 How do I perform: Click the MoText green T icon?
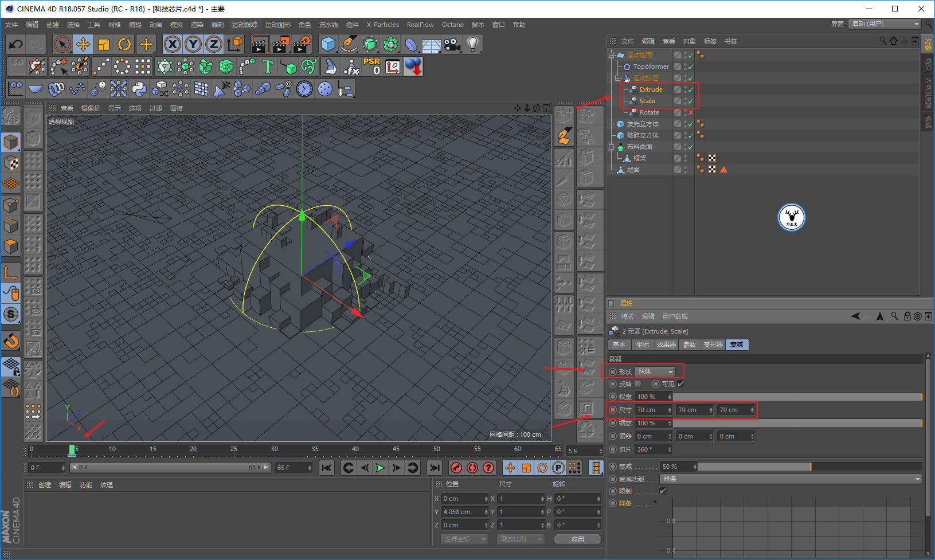[x=268, y=66]
